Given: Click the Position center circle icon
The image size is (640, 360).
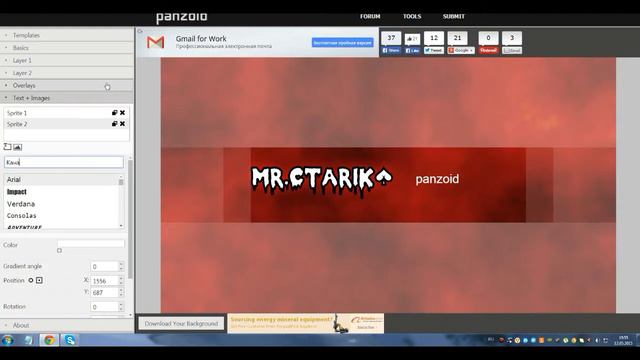Looking at the screenshot, I should (31, 280).
